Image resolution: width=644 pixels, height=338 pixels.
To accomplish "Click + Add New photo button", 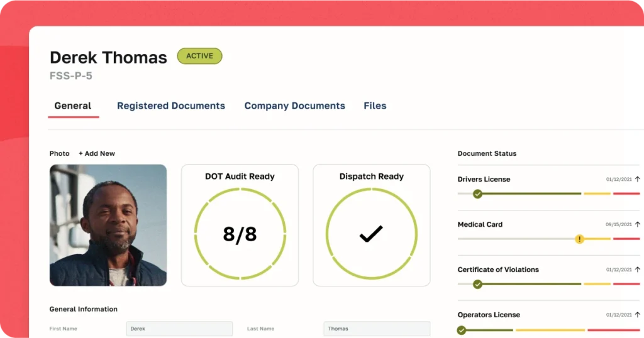I will [x=97, y=153].
